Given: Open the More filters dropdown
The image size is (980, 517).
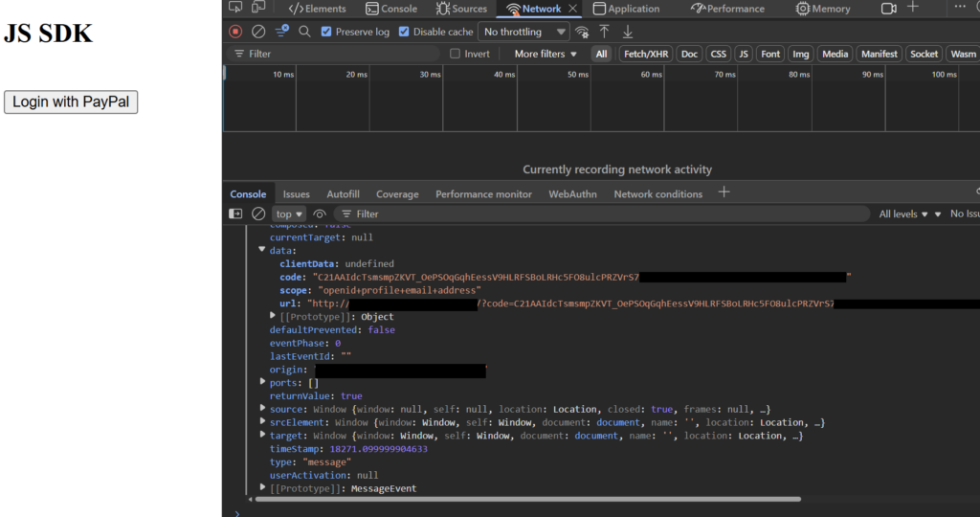Looking at the screenshot, I should pos(546,54).
